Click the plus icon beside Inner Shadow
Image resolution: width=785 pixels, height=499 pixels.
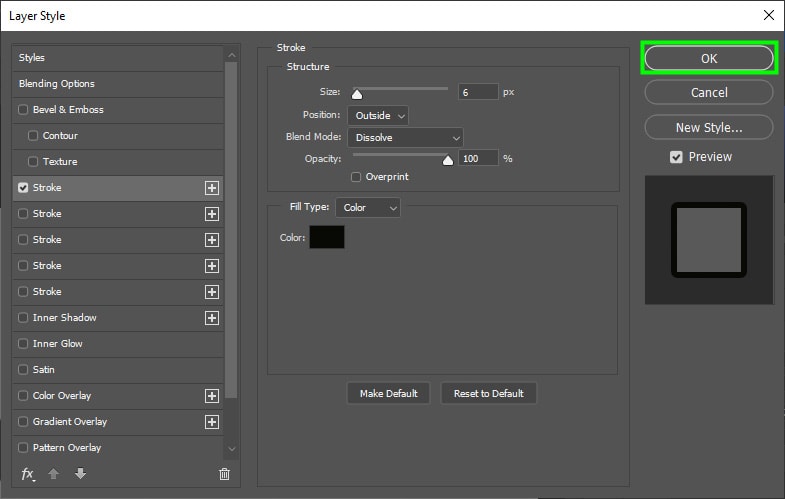click(x=212, y=318)
